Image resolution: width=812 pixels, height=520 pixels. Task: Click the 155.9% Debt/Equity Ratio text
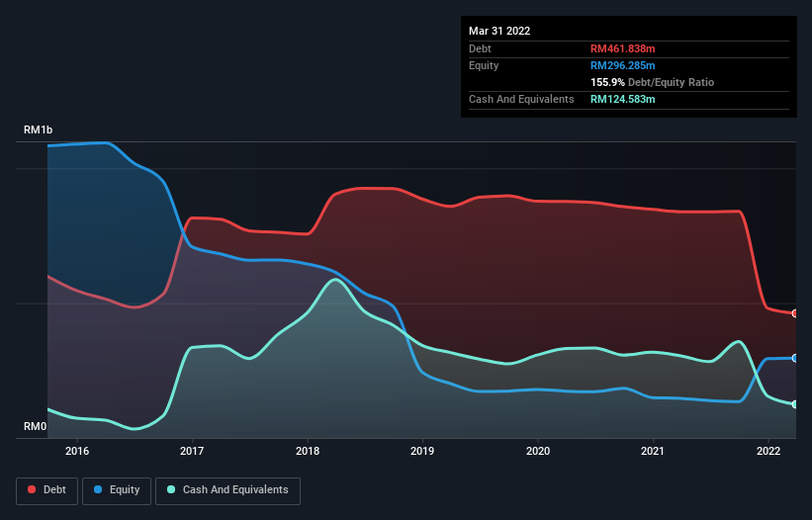point(652,82)
